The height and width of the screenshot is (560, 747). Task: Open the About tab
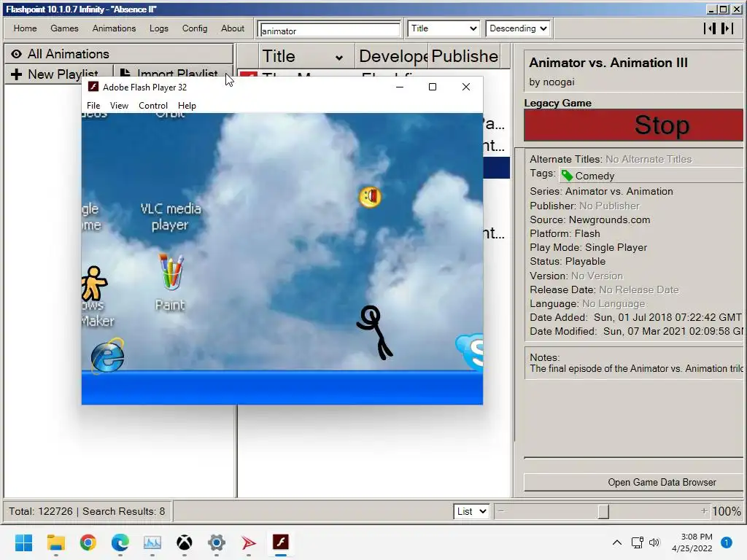coord(233,28)
